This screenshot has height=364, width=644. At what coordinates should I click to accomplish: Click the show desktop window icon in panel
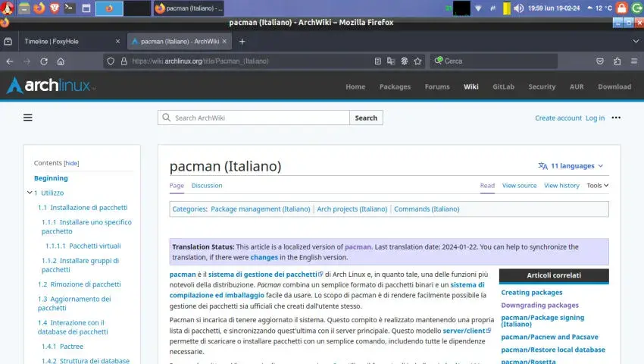pos(86,8)
